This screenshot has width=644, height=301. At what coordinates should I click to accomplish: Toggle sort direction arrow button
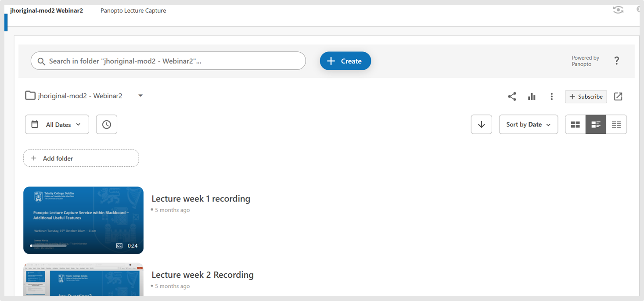[482, 125]
